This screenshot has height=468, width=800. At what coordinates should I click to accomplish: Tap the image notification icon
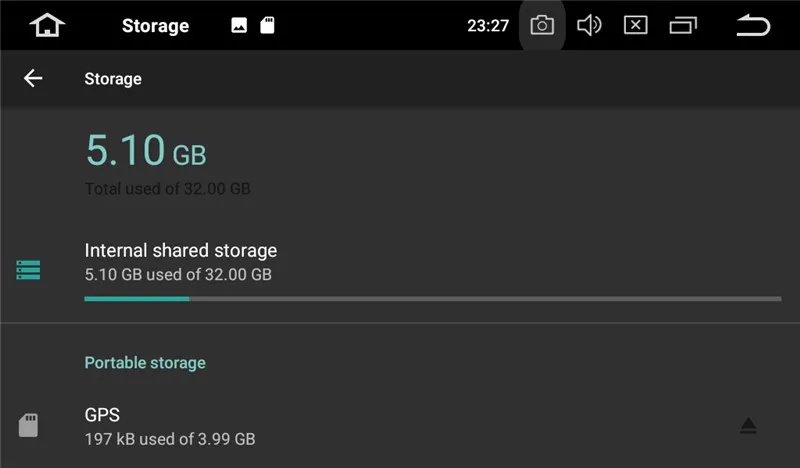[x=239, y=26]
